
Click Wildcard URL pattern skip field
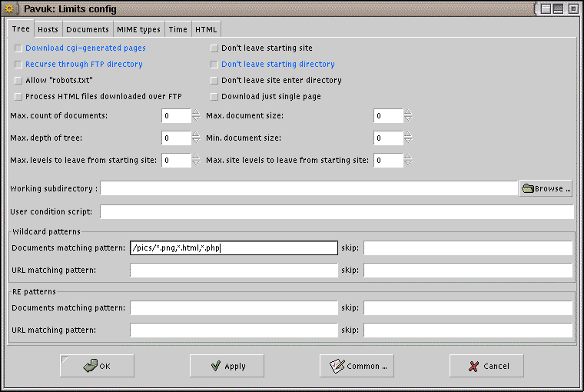(x=468, y=270)
